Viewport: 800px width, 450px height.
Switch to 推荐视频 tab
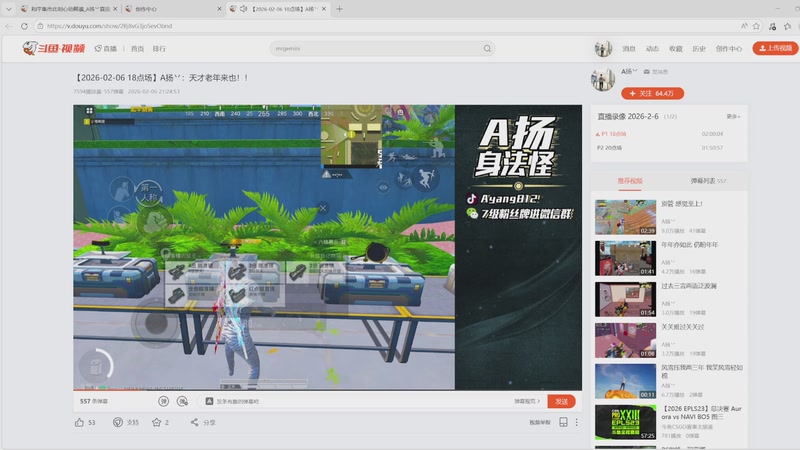(630, 181)
